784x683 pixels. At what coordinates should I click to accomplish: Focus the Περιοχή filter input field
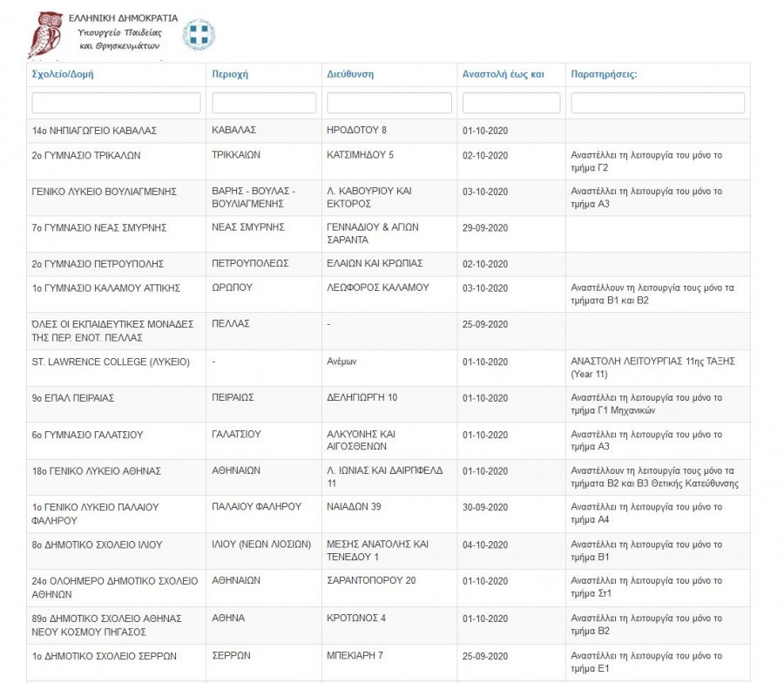[x=263, y=103]
